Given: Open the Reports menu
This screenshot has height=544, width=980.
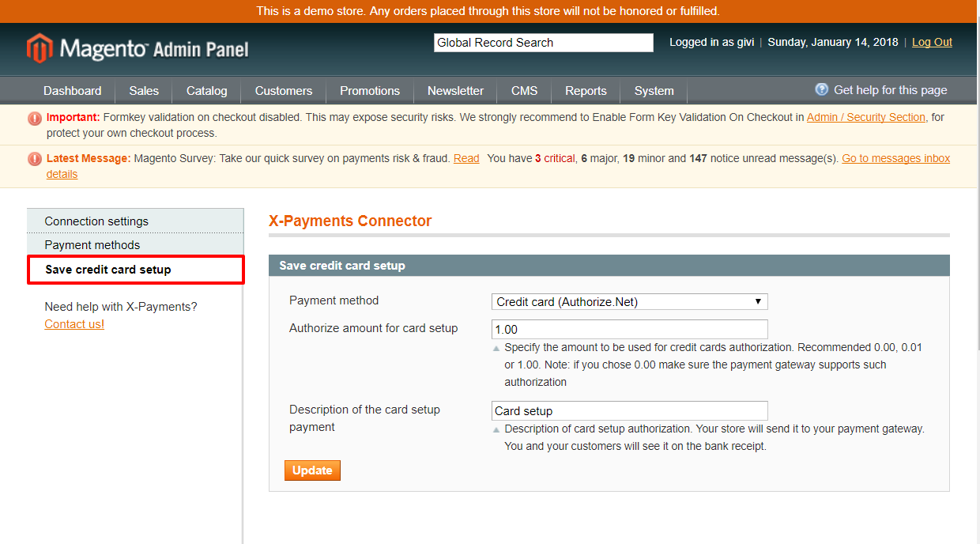Looking at the screenshot, I should tap(586, 91).
